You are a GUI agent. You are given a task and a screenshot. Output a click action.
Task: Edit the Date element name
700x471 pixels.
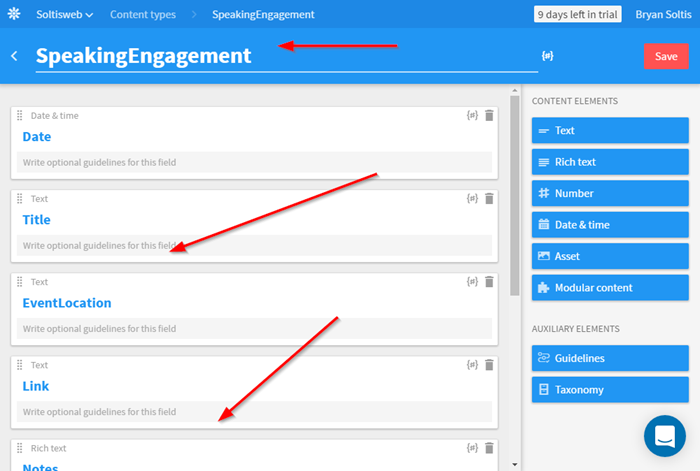(37, 137)
